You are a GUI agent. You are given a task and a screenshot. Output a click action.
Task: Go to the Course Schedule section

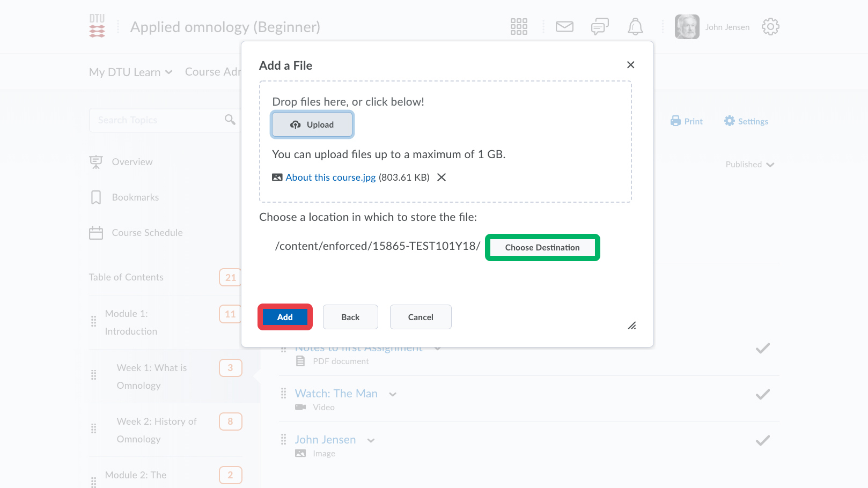(147, 233)
